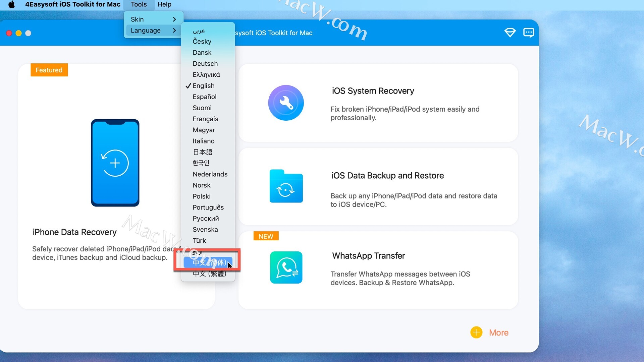Close the app window with the red button
The image size is (644, 362).
coord(9,33)
